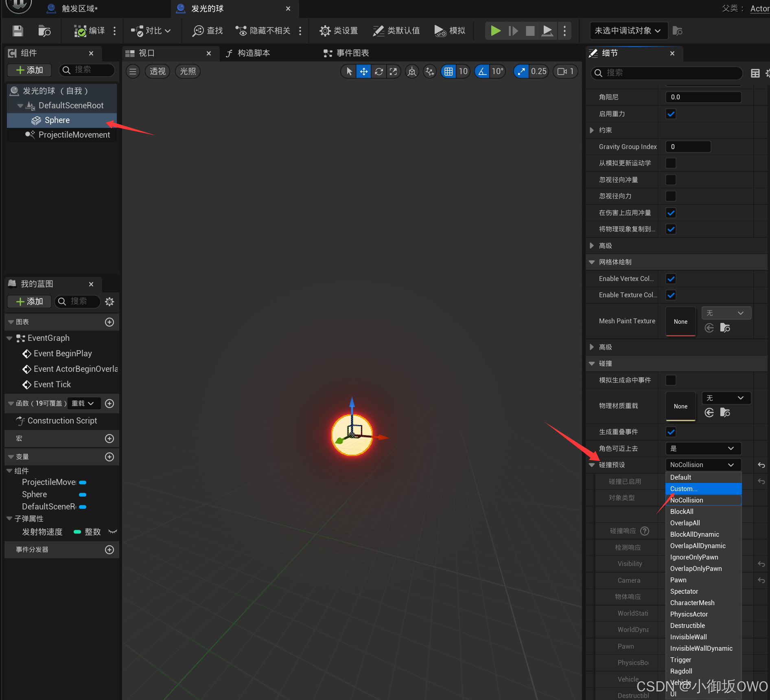Click the details panel 搜索 search field
The image size is (770, 700).
coord(666,73)
